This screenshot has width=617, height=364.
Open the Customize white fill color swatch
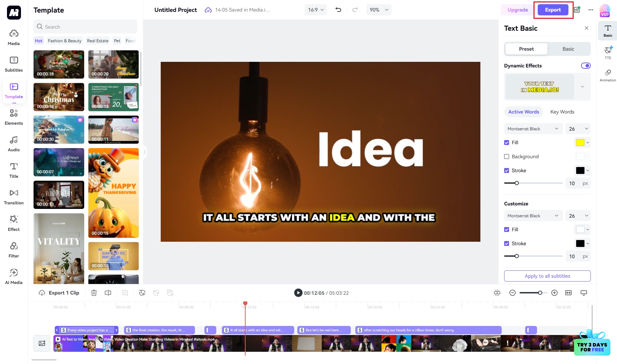[580, 230]
